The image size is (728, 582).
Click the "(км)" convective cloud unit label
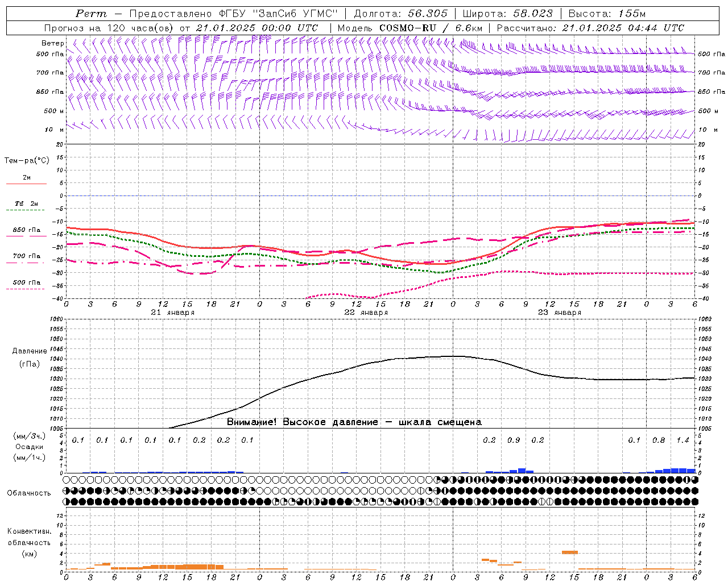(x=30, y=554)
